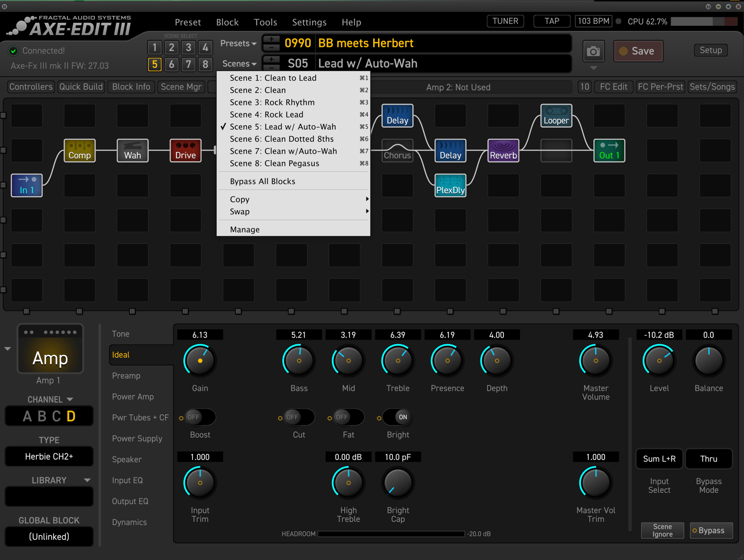Open the Sum L+R Input Select dropdown
Image resolution: width=744 pixels, height=560 pixels.
coord(659,459)
